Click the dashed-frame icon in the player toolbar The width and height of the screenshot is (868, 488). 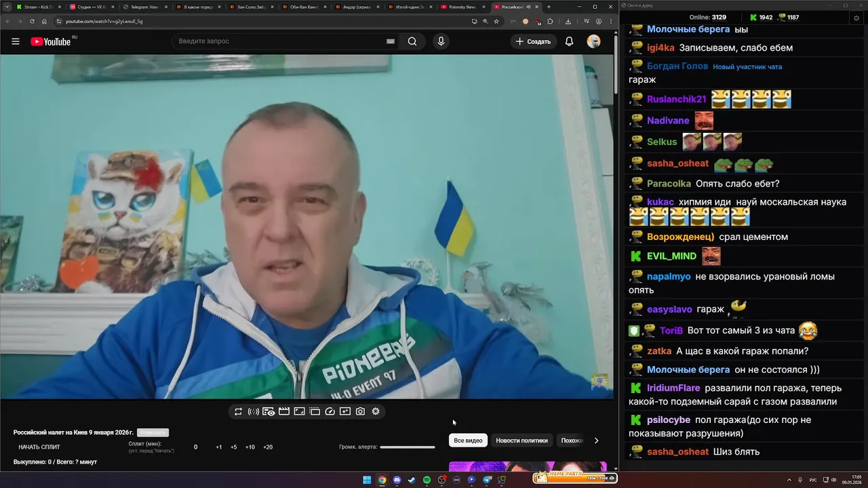click(x=315, y=411)
